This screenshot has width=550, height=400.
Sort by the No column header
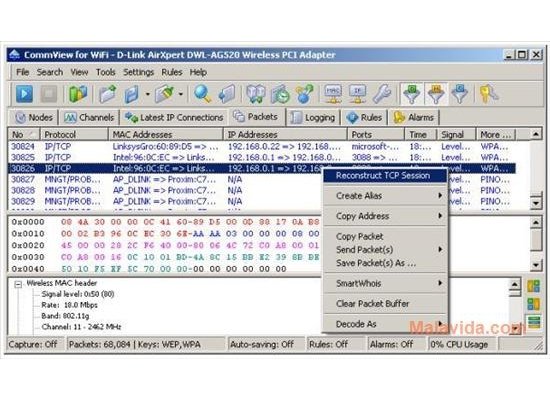click(x=24, y=134)
